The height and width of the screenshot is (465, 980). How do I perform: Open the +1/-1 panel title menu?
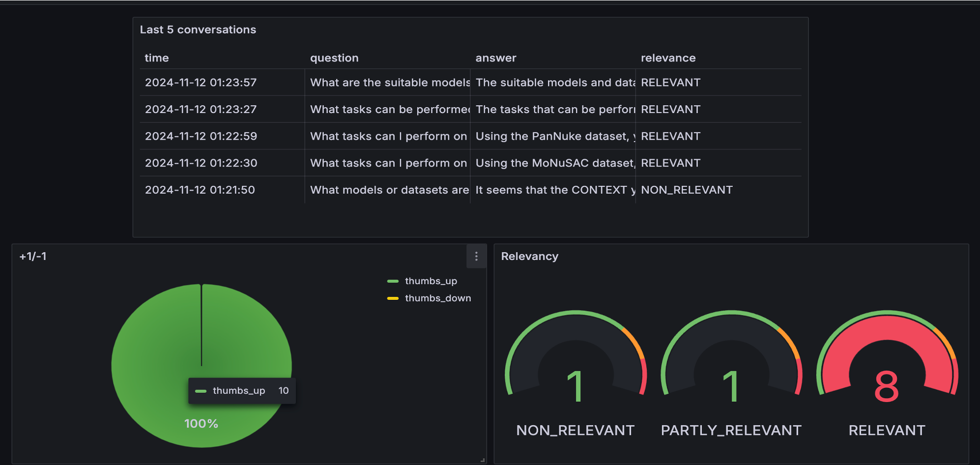pos(33,257)
